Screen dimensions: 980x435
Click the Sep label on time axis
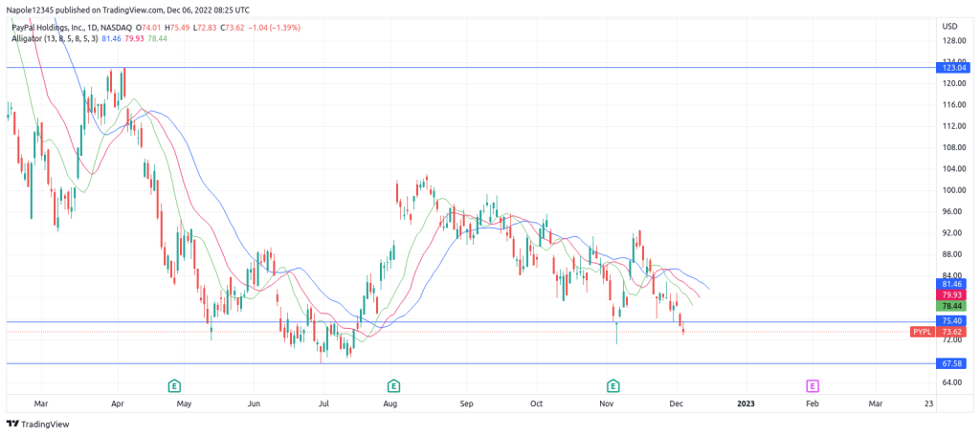[466, 403]
